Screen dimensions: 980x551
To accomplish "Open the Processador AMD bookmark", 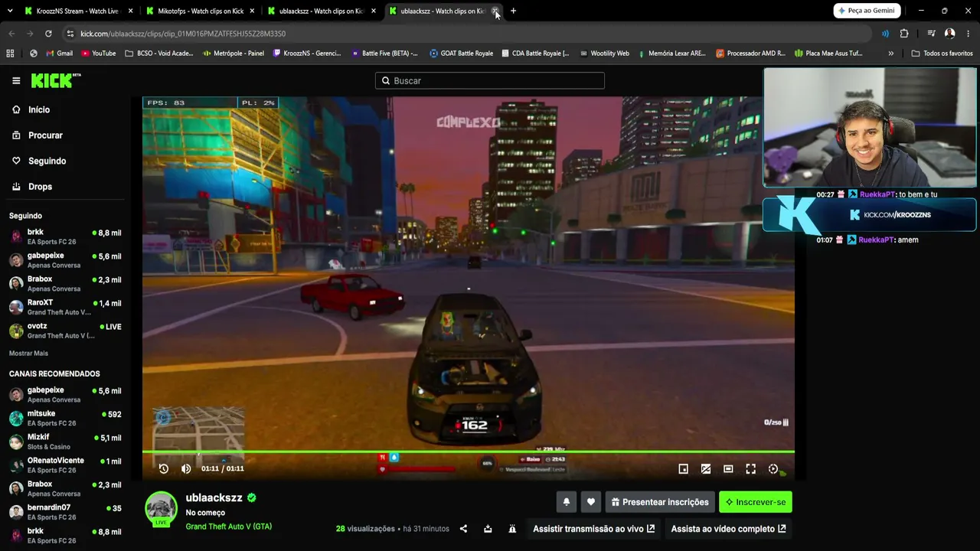I will (x=750, y=54).
